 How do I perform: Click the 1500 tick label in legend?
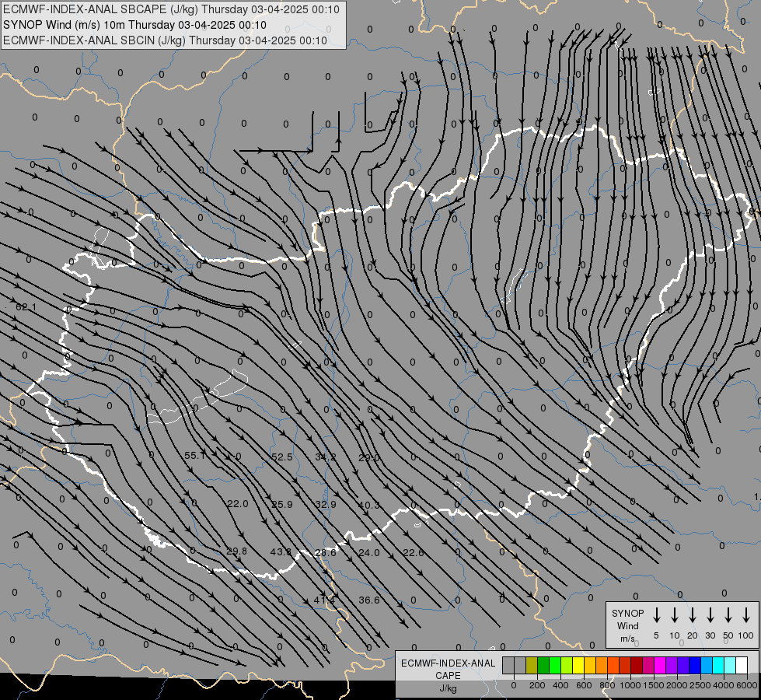pos(654,685)
